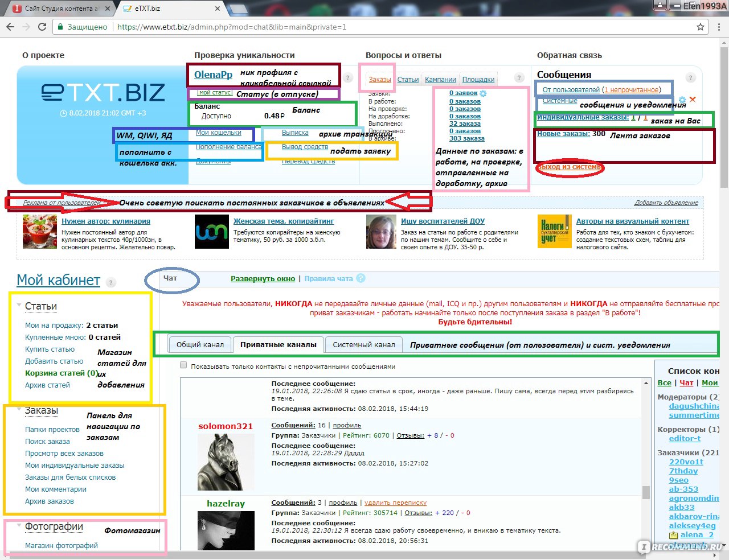This screenshot has width=729, height=560.
Task: Open Купить статью link
Action: [50, 349]
